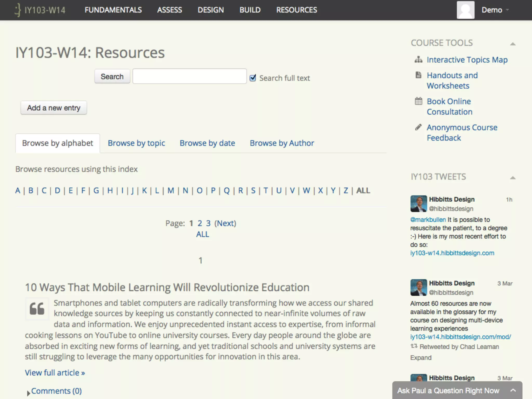Open the View full article link
532x399 pixels.
point(55,373)
